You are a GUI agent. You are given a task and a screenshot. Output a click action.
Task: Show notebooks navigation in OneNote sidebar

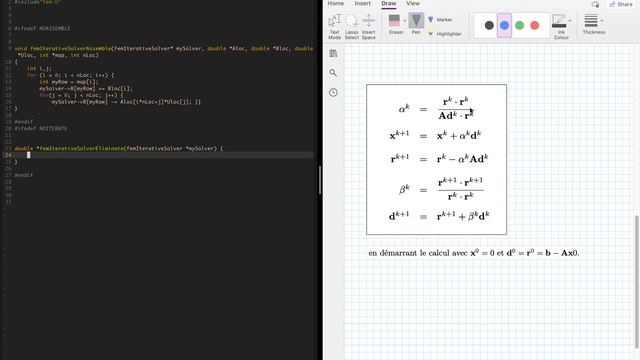click(x=333, y=53)
